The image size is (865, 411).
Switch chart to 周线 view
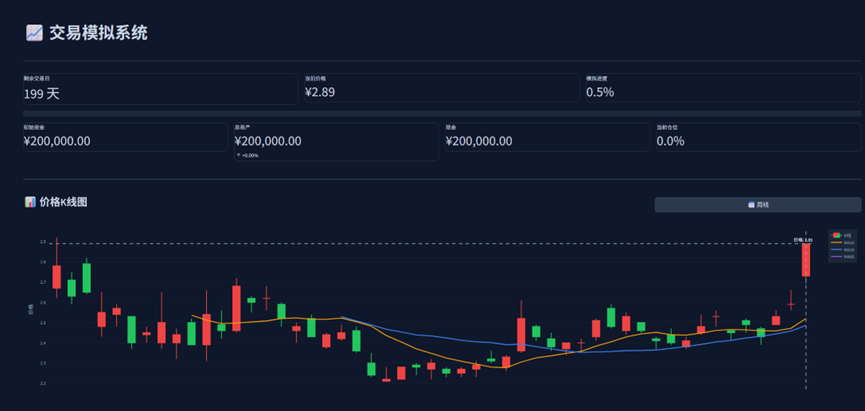click(x=757, y=205)
